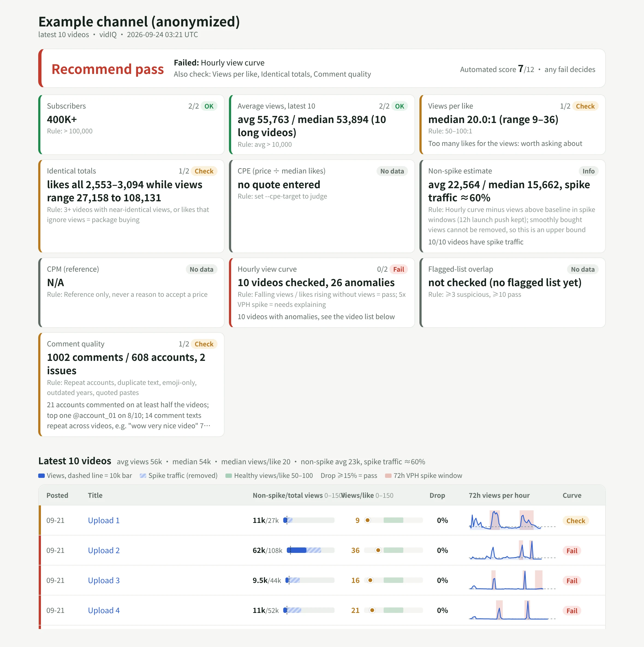Click the No data badge on CPM card
Viewport: 644px width, 647px height.
tap(201, 269)
